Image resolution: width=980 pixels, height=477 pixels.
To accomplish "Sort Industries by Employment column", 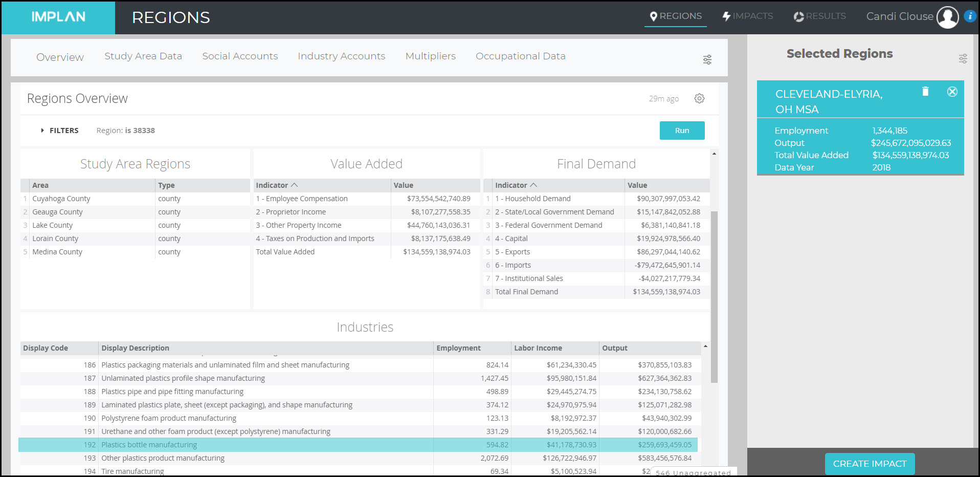I will (x=472, y=348).
